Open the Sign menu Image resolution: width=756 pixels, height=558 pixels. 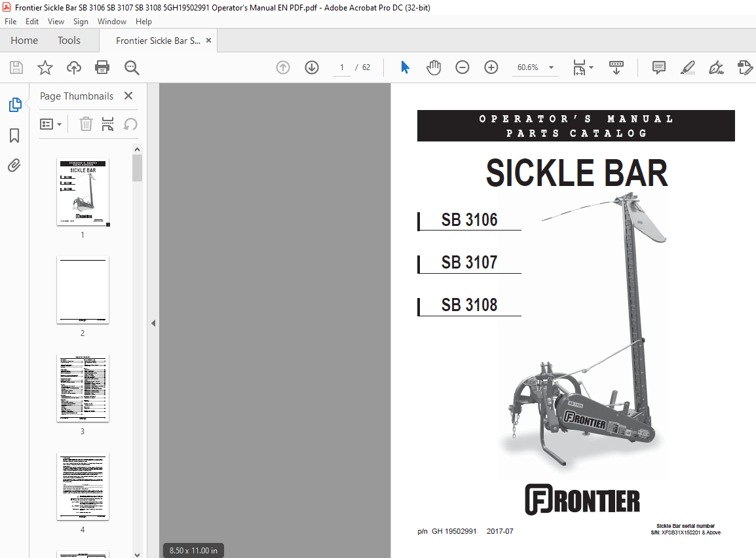click(x=81, y=22)
